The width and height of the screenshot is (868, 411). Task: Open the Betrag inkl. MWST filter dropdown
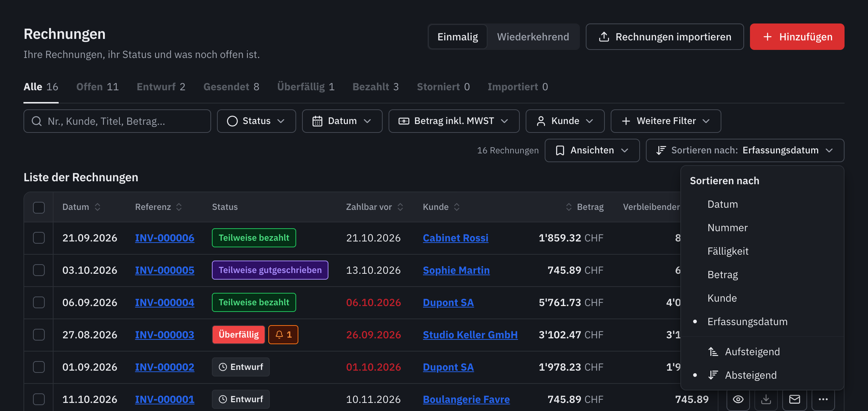454,121
